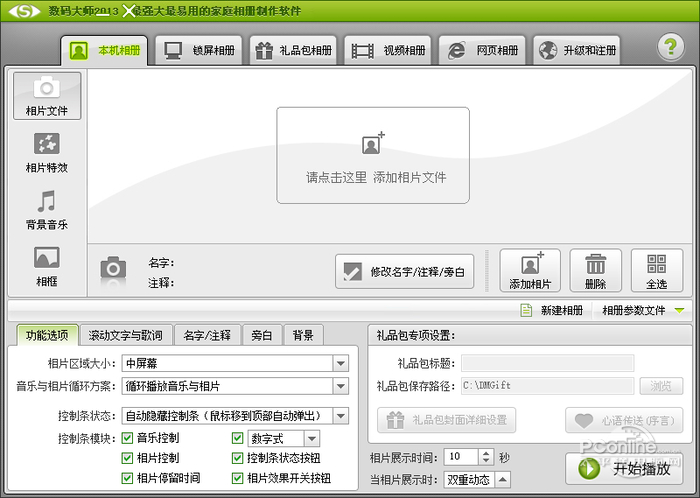This screenshot has height=498, width=700.
Task: Click the 数码大师 logo icon in title bar
Action: click(25, 11)
